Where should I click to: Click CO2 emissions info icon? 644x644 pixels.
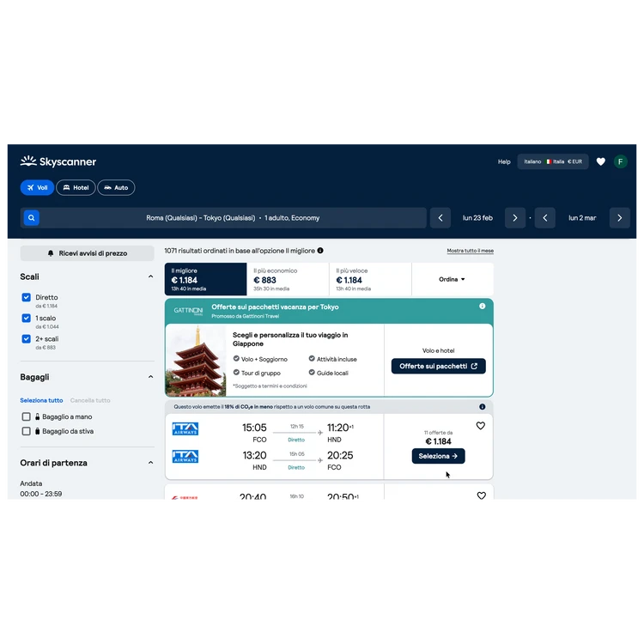tap(483, 407)
